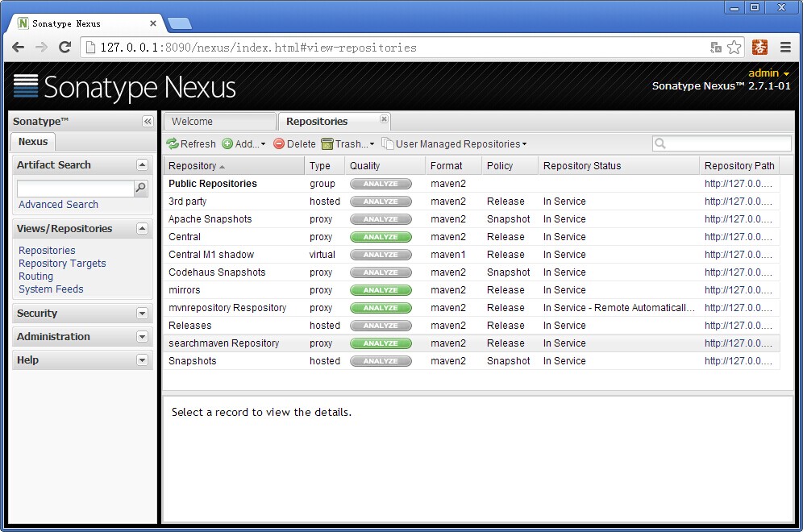Select mvnrepository Respository row
Viewport: 803px width, 532px height.
472,308
